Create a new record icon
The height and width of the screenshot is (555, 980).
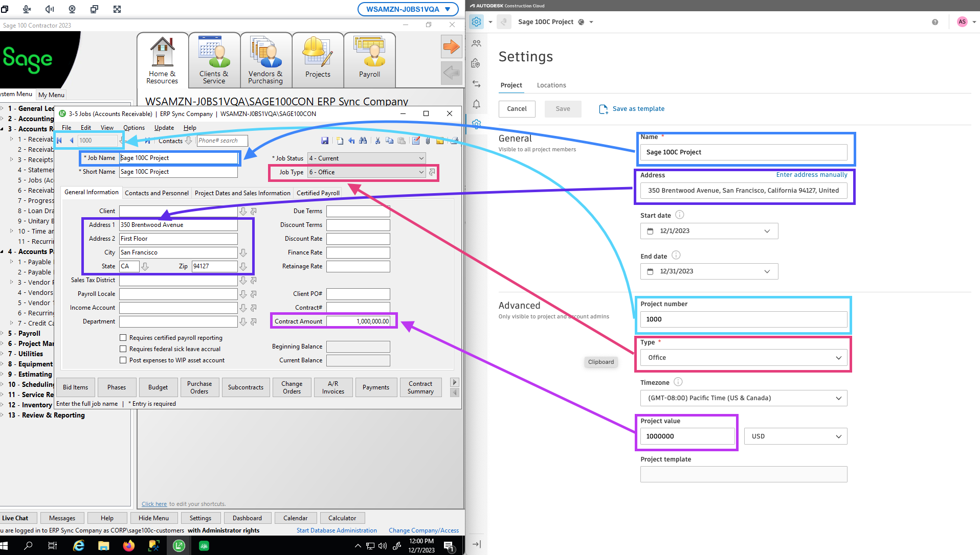(x=340, y=141)
